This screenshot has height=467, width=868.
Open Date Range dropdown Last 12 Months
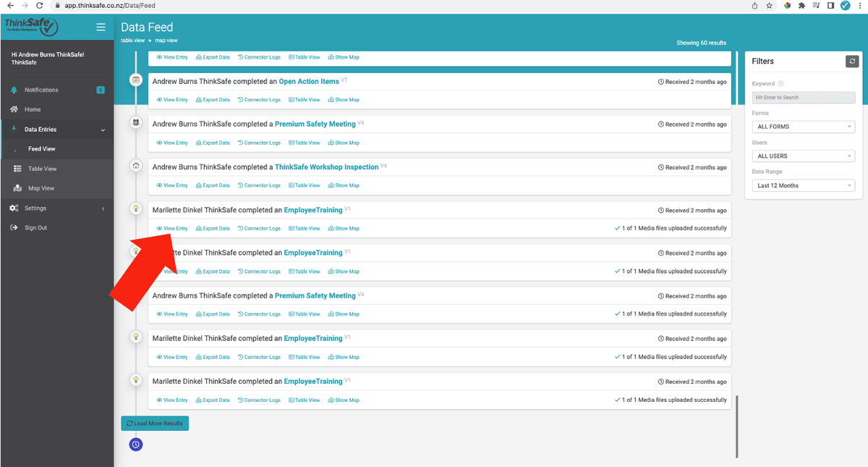click(803, 186)
